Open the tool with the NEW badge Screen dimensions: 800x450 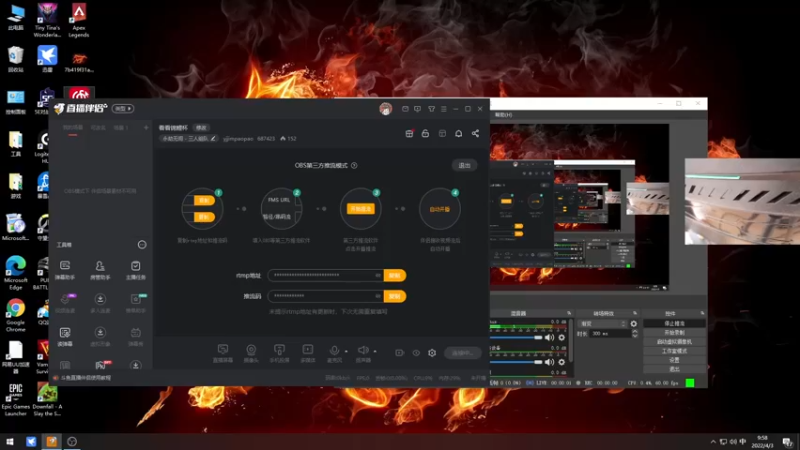coord(135,303)
